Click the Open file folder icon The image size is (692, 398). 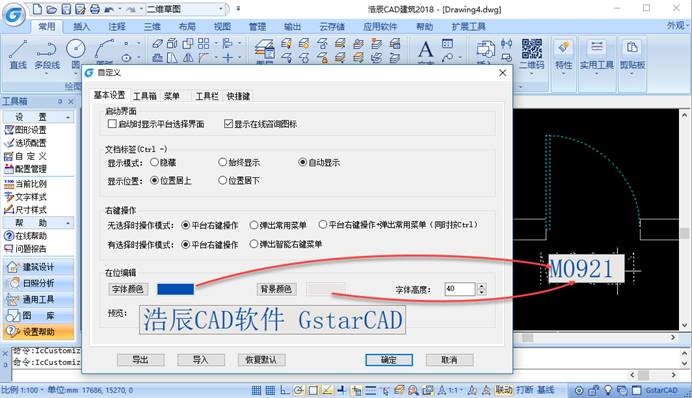pos(52,9)
